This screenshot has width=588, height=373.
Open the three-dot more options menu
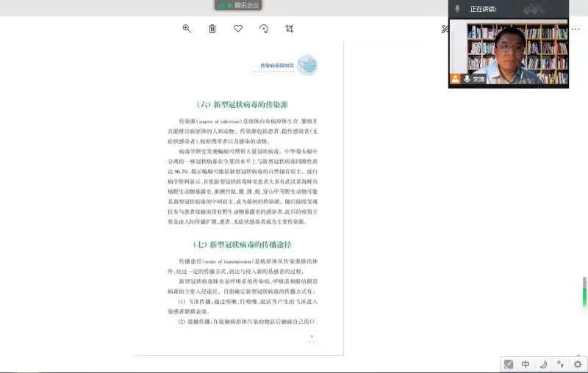click(x=576, y=29)
